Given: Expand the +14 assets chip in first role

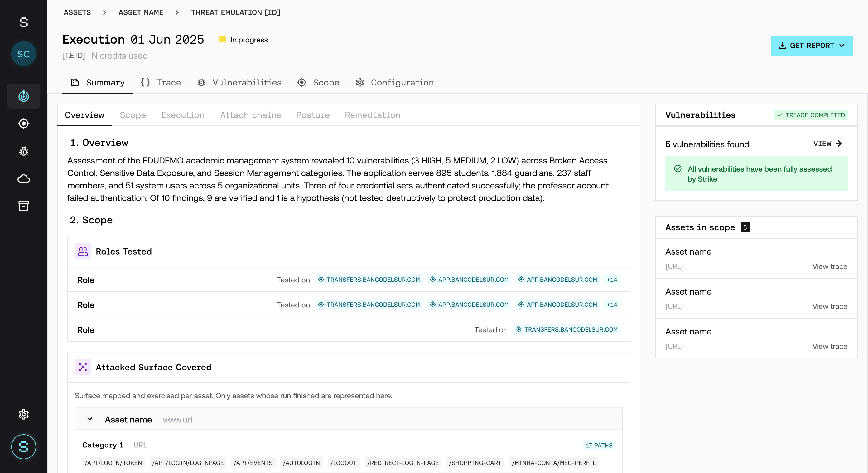Looking at the screenshot, I should click(612, 280).
